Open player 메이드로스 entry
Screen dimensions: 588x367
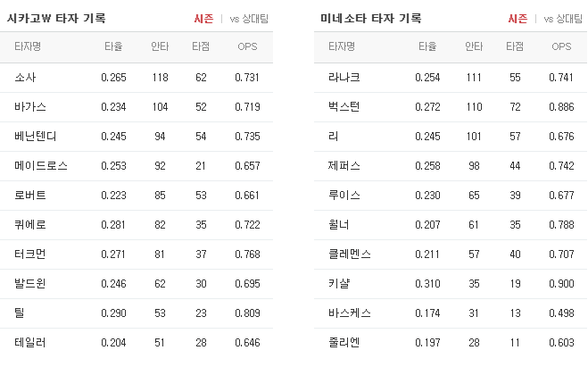41,165
